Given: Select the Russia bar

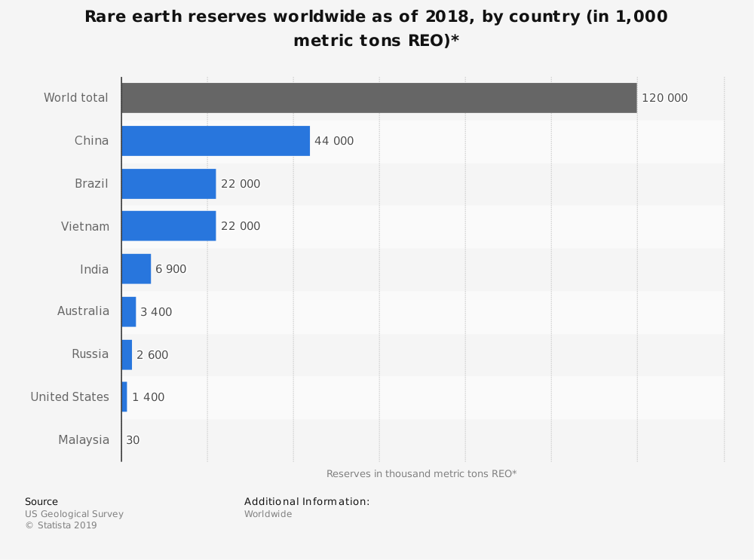Looking at the screenshot, I should 127,354.
